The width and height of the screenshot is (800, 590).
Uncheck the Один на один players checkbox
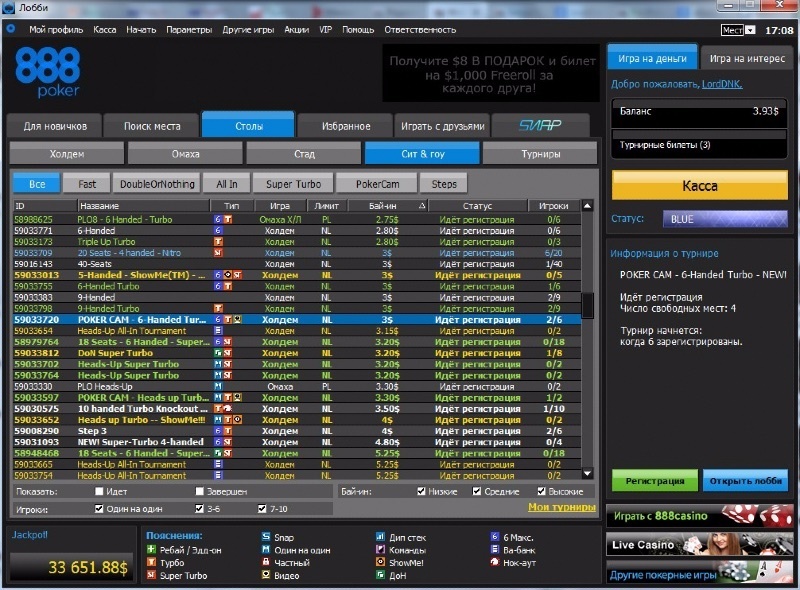click(x=99, y=508)
